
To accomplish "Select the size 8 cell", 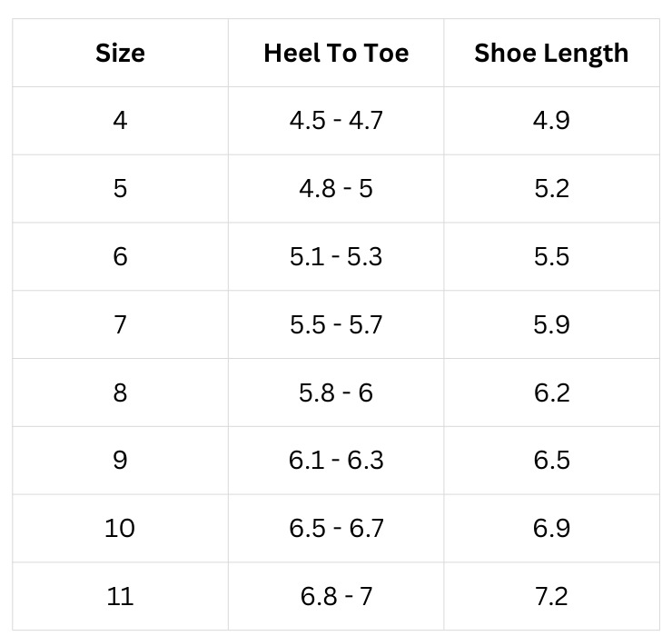I will (120, 393).
